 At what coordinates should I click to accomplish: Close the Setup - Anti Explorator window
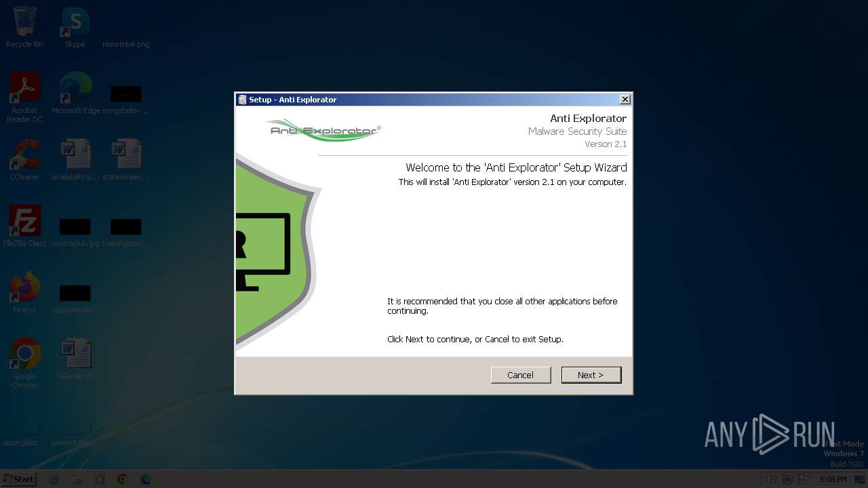(625, 100)
